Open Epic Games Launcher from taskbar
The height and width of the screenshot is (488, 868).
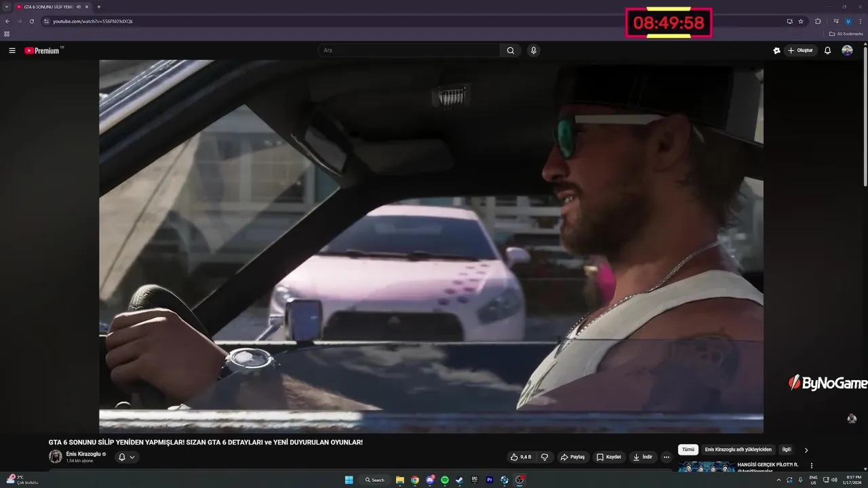(x=475, y=480)
